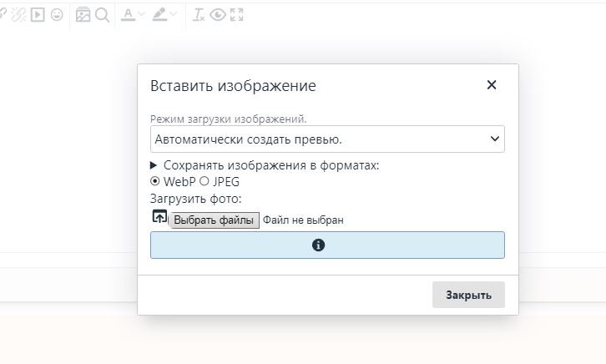
Task: Close dialog with the X button
Action: click(492, 85)
